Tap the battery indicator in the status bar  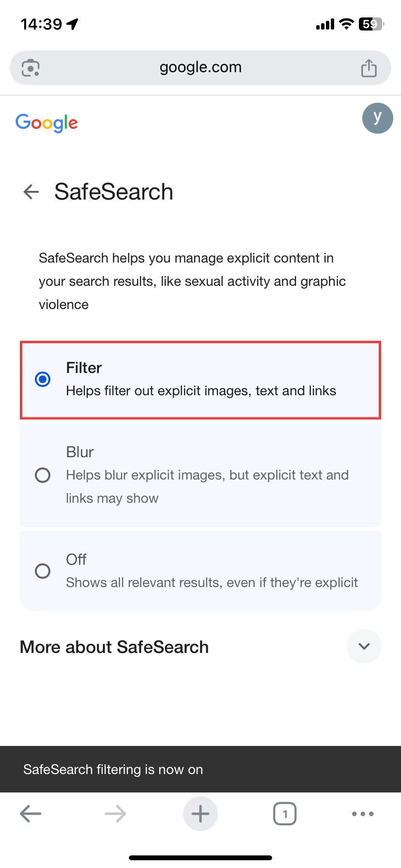(x=370, y=24)
